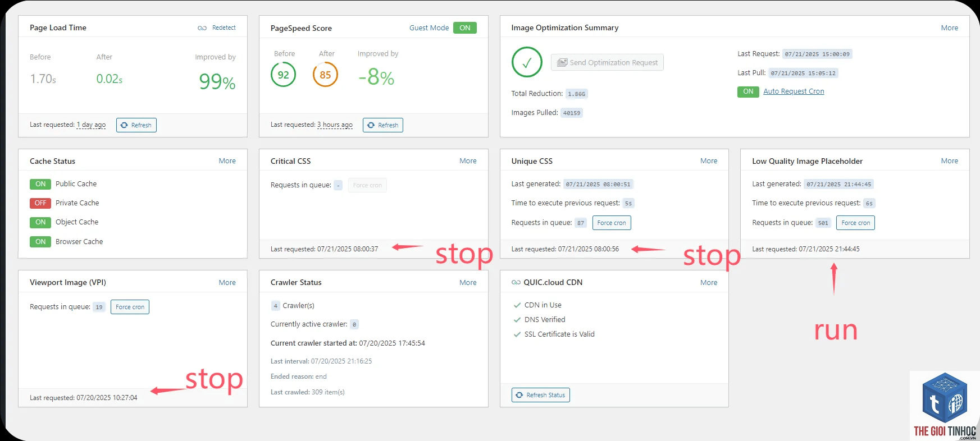This screenshot has width=980, height=441.
Task: Force cron for Unique CSS queue
Action: pos(612,223)
